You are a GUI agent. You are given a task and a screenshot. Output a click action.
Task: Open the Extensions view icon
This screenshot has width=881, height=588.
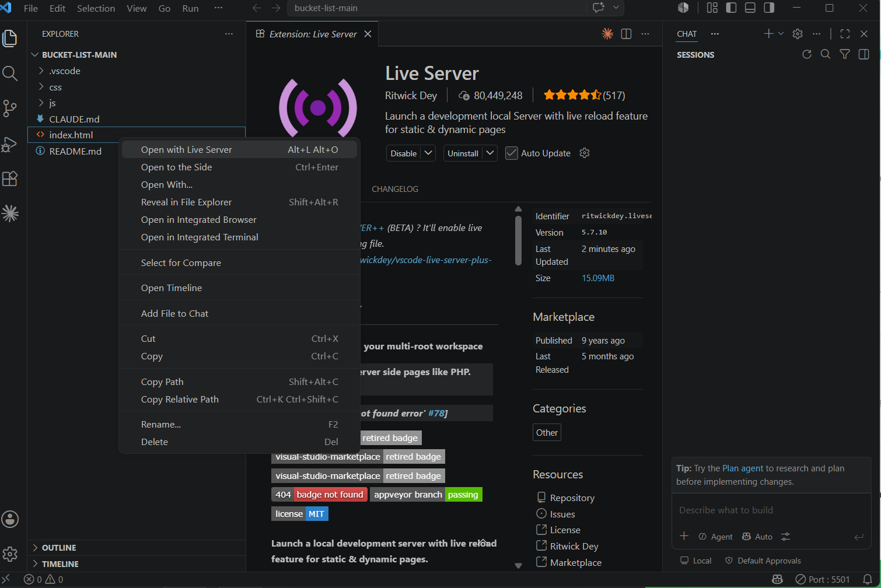point(10,178)
